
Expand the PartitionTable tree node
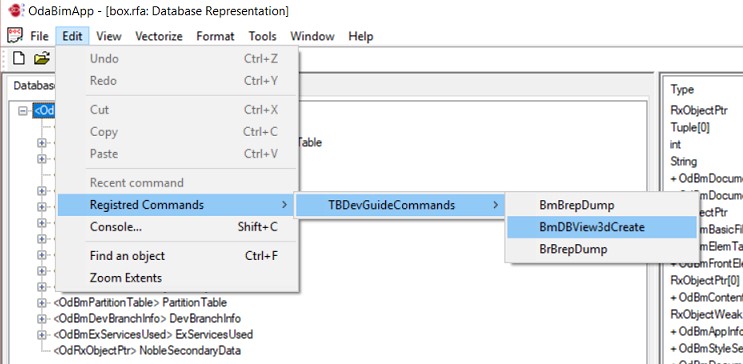(x=42, y=302)
